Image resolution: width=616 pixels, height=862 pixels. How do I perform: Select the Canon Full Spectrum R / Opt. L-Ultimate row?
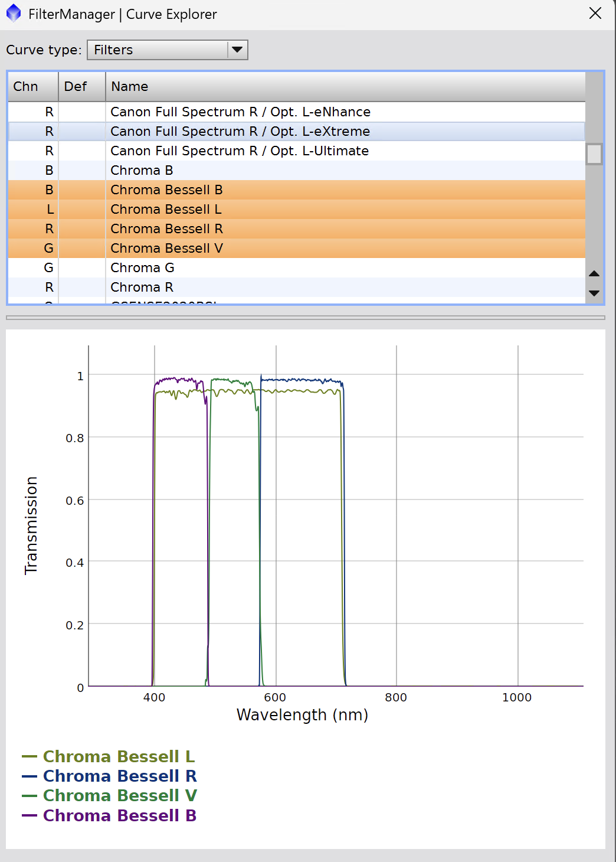[x=297, y=151]
